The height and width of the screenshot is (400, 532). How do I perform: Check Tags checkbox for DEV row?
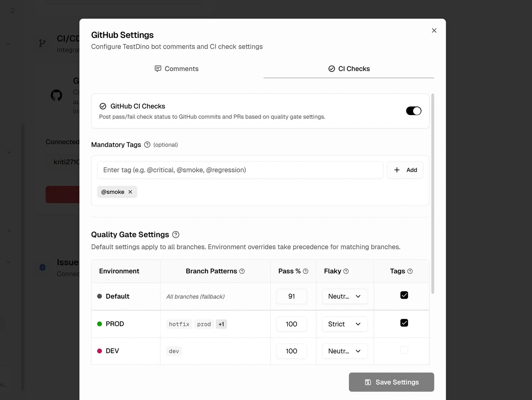(404, 350)
